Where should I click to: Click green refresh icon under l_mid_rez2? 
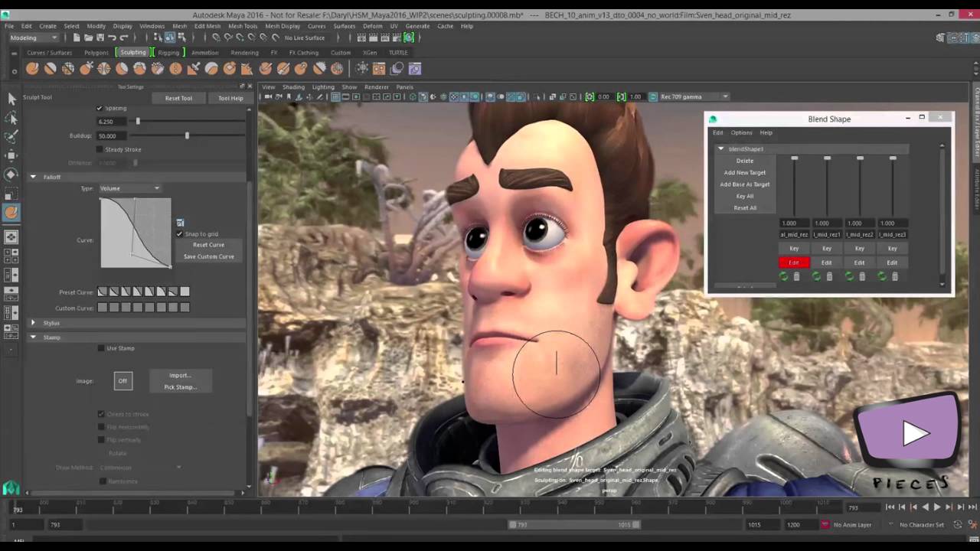point(849,276)
